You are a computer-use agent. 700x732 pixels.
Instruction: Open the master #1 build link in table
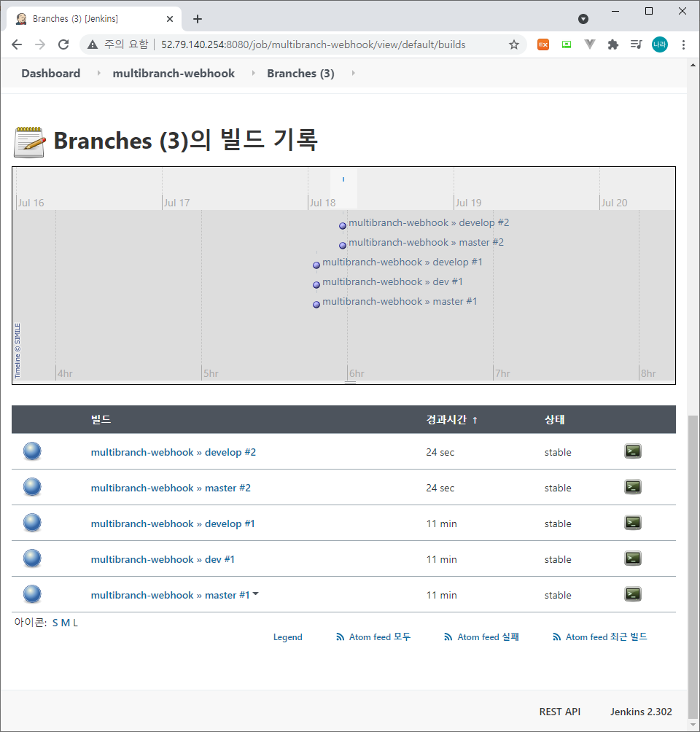click(170, 595)
